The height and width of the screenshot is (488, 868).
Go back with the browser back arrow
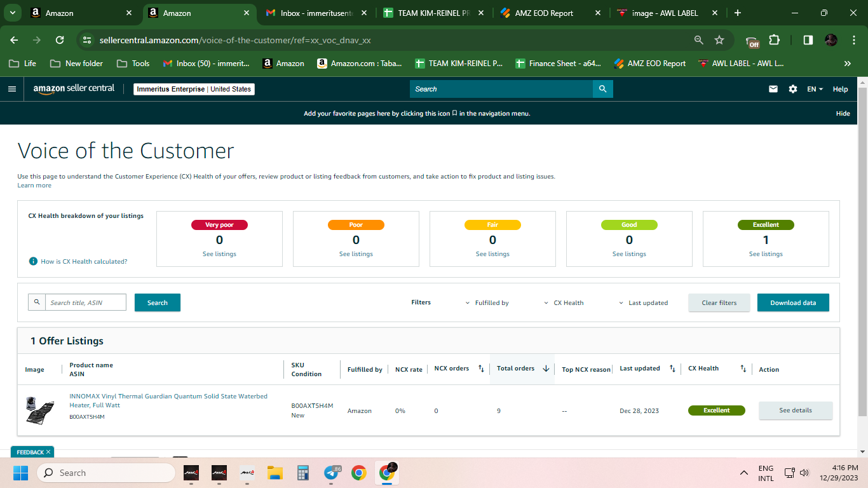(x=14, y=40)
